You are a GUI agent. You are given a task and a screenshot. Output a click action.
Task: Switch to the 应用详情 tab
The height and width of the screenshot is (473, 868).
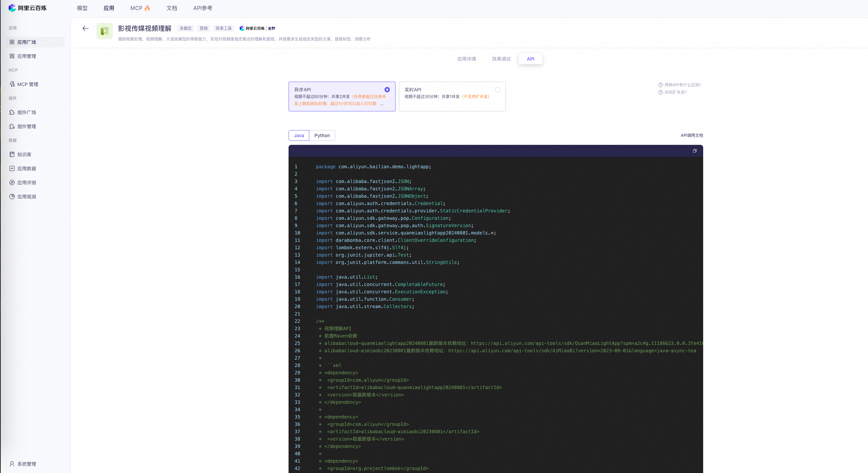point(466,59)
